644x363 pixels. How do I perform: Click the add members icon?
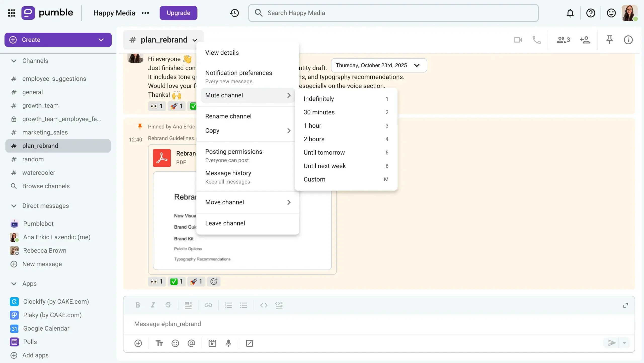coord(585,40)
